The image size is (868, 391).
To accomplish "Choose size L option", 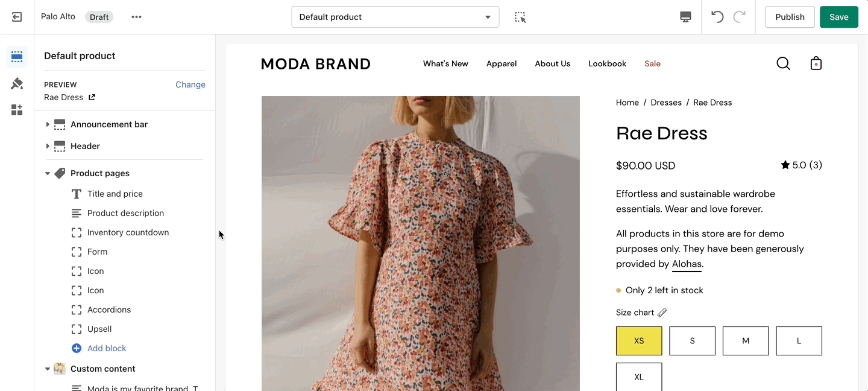I will pyautogui.click(x=799, y=341).
